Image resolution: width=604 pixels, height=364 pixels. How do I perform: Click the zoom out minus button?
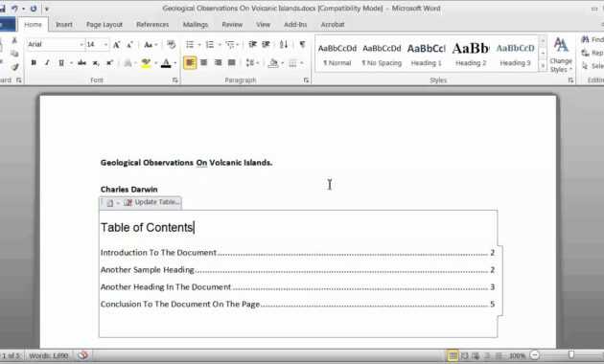[x=535, y=355]
